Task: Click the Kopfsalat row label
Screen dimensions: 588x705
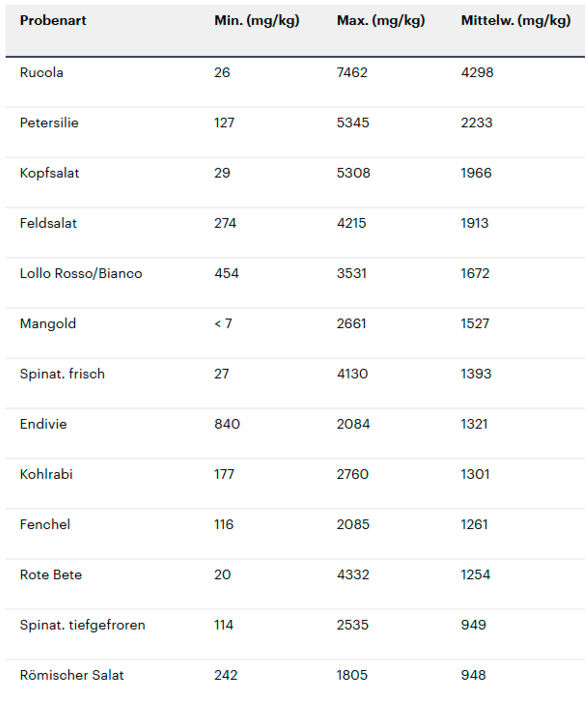Action: click(x=50, y=173)
